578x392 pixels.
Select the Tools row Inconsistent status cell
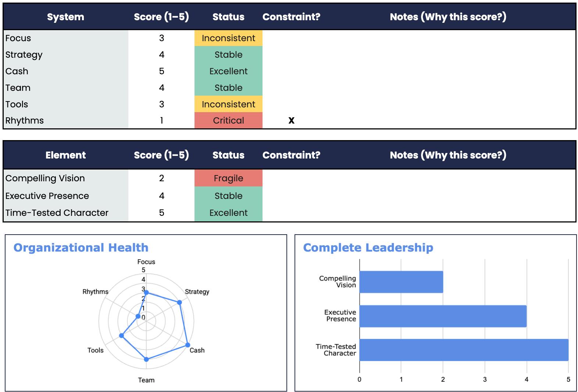228,104
